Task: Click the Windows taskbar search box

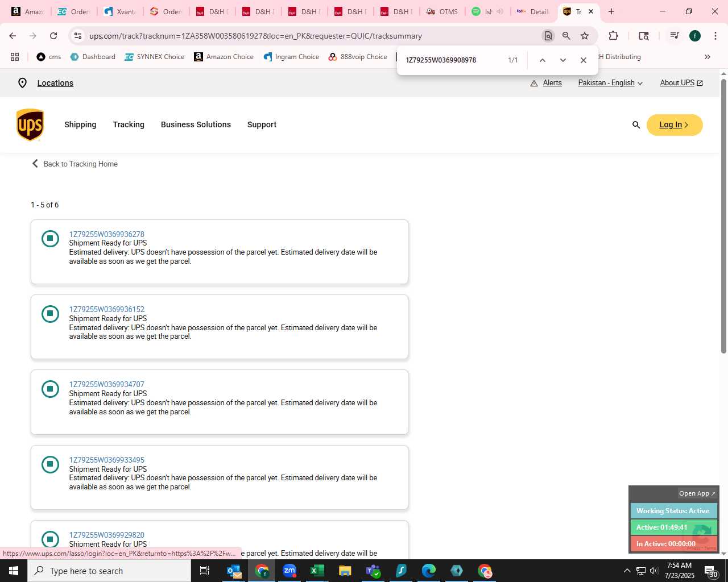Action: [x=109, y=571]
